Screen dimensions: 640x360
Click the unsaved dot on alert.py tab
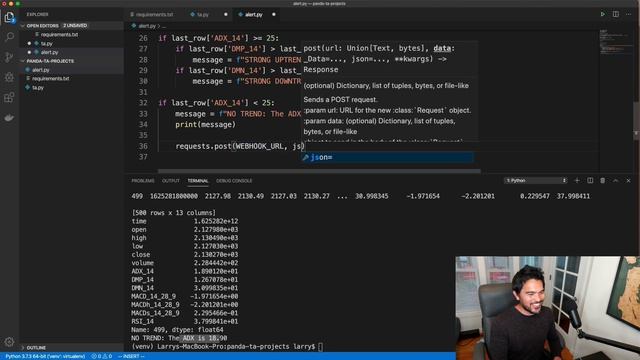tap(273, 14)
